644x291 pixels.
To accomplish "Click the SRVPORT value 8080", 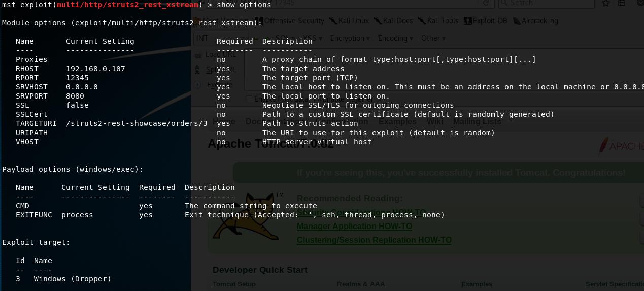I will point(75,96).
